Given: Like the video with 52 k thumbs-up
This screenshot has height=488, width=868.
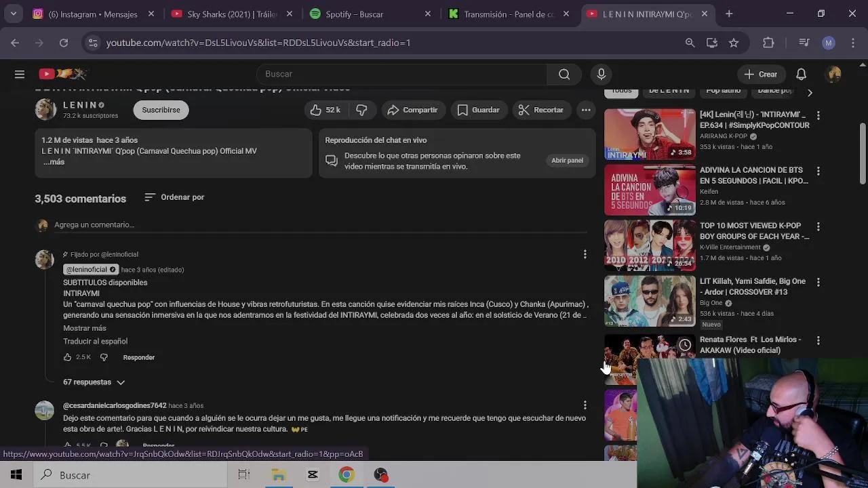Looking at the screenshot, I should tap(325, 110).
